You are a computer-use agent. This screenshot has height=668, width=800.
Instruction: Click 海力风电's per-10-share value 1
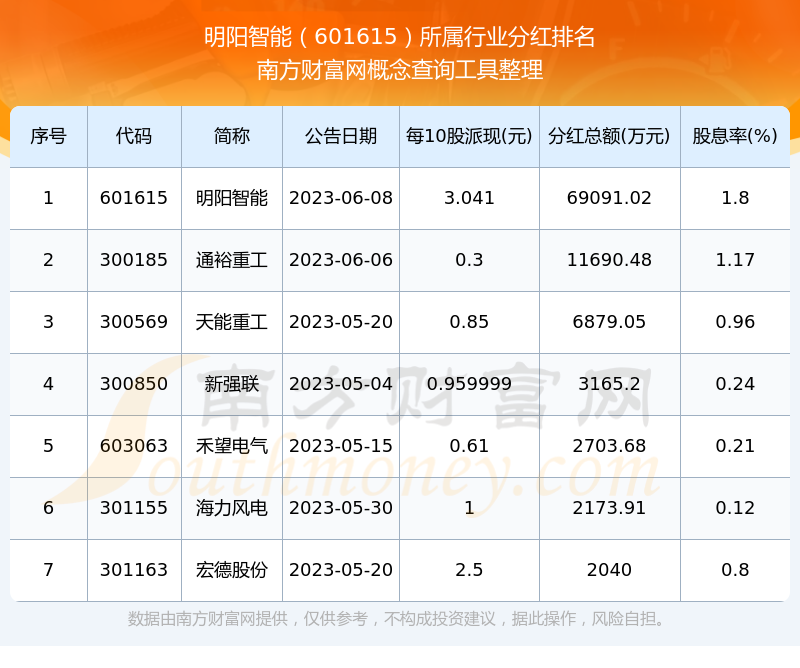pos(469,508)
